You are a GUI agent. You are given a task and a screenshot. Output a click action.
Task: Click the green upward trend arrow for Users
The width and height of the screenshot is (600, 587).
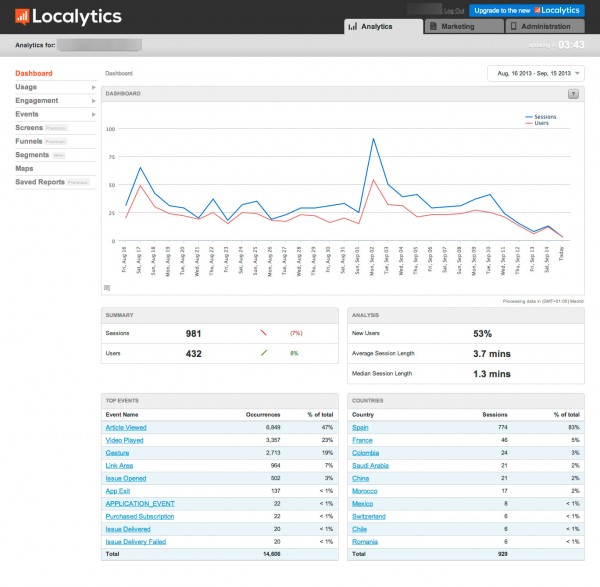(x=264, y=353)
